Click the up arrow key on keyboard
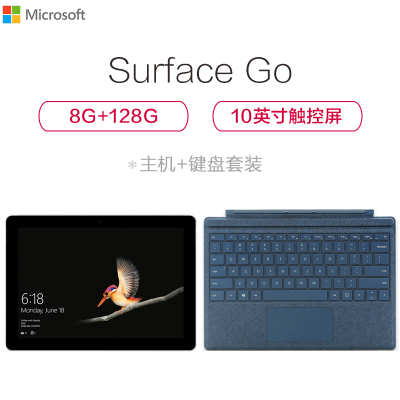The height and width of the screenshot is (400, 400). (371, 293)
